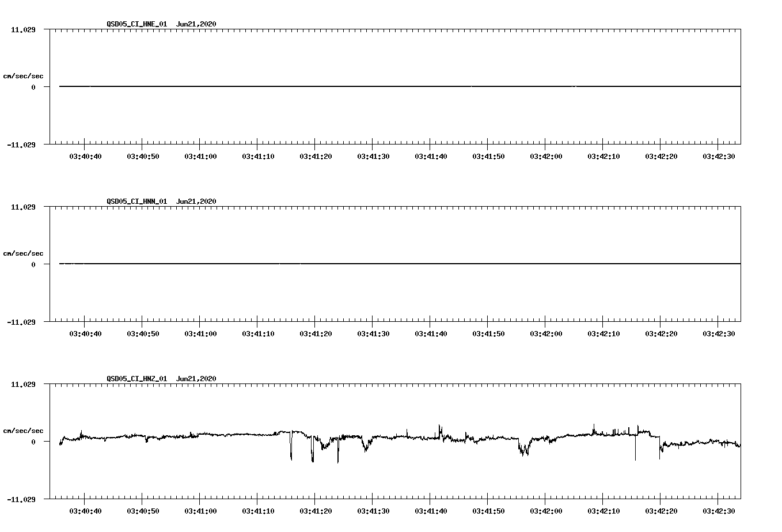The width and height of the screenshot is (782, 532).
Task: Click the 03:41:40 time label under the HNE plot
Action: 431,157
